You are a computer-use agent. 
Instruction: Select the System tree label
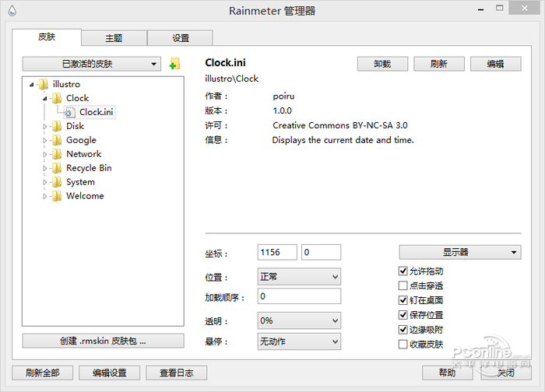tap(81, 182)
